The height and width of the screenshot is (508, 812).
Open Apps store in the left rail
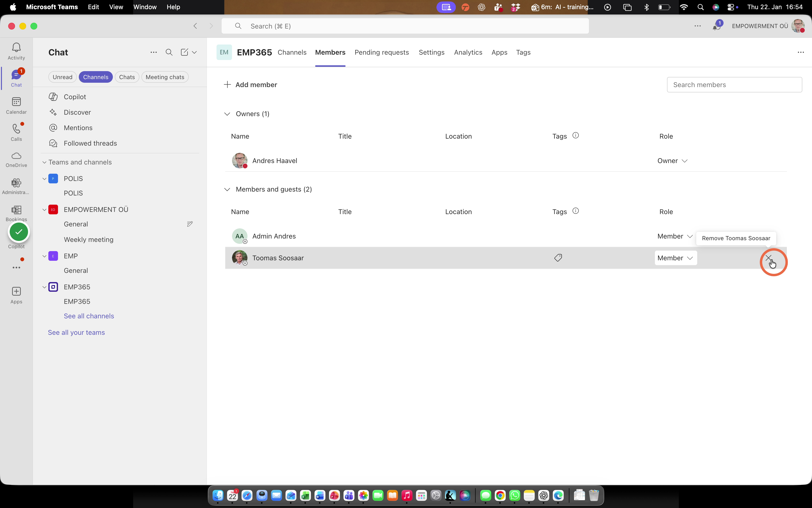(16, 295)
